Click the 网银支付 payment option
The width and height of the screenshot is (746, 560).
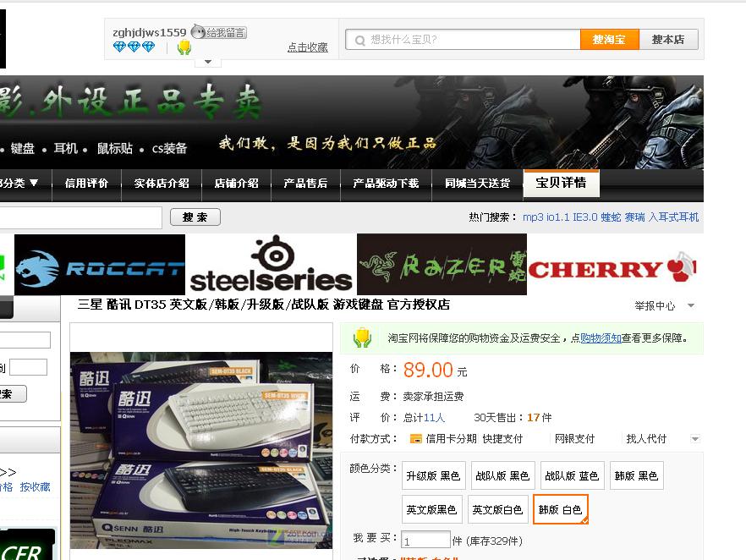pos(575,439)
